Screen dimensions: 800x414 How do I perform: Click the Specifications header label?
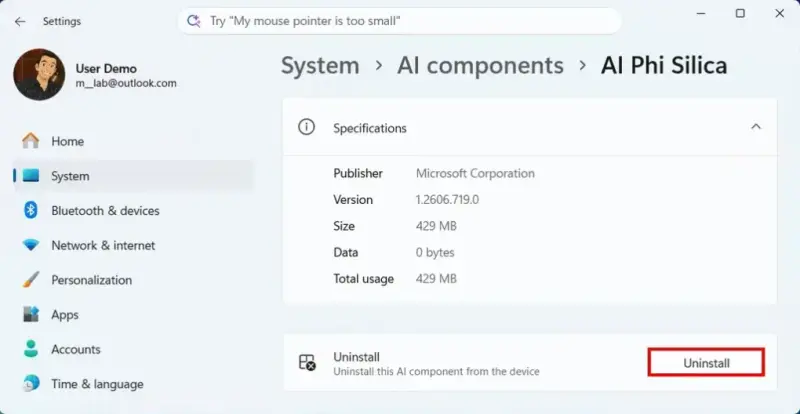(370, 128)
